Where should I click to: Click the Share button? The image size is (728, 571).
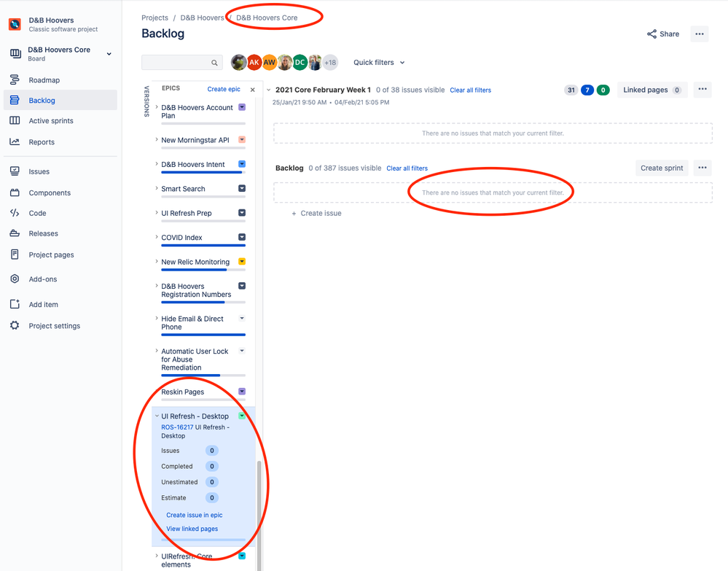(663, 34)
